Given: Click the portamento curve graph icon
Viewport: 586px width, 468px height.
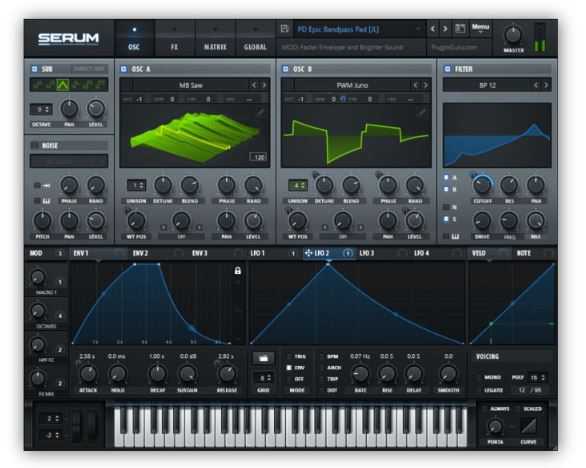Looking at the screenshot, I should tap(528, 425).
